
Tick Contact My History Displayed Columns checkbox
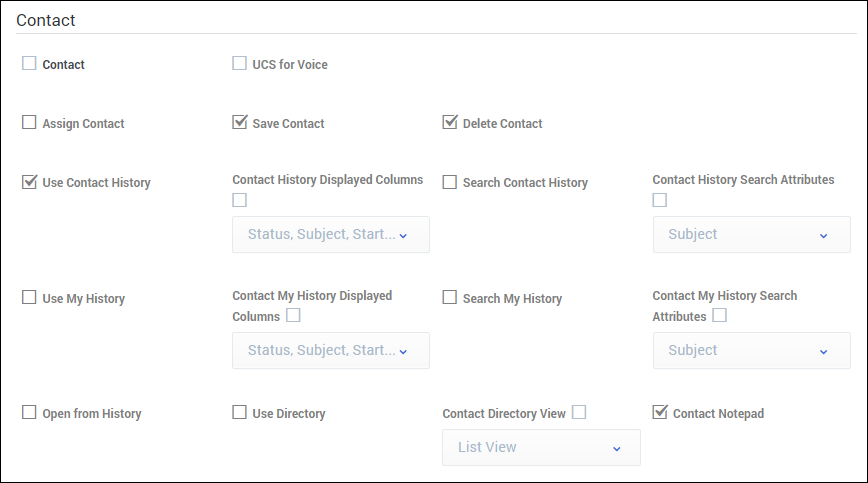(x=293, y=316)
